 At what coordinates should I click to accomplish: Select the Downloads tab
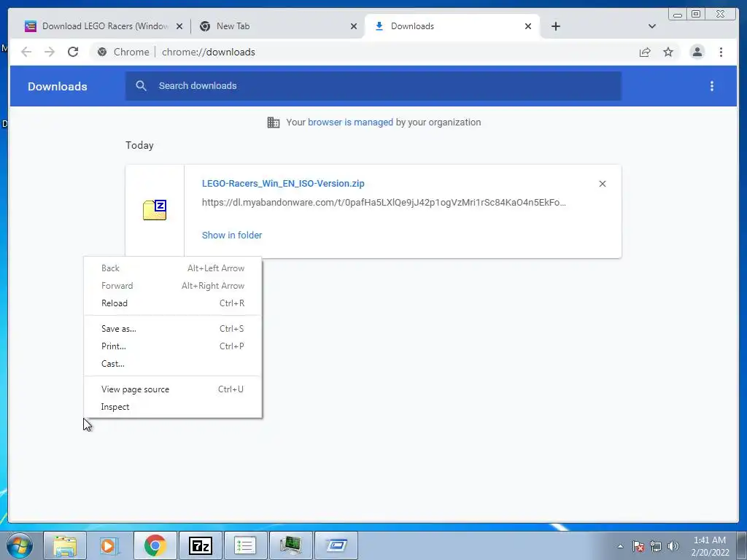(451, 26)
